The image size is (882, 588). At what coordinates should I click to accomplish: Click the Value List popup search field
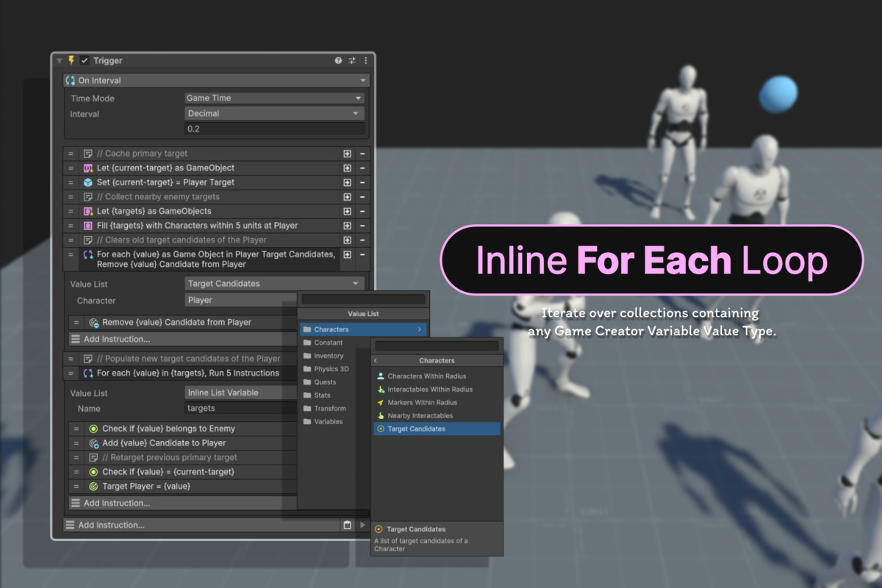pyautogui.click(x=363, y=300)
